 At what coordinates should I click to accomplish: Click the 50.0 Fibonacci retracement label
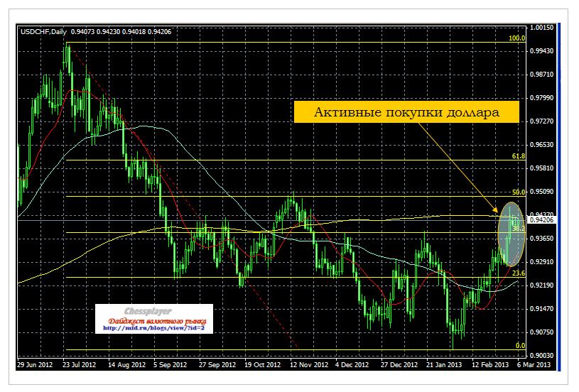pos(518,192)
